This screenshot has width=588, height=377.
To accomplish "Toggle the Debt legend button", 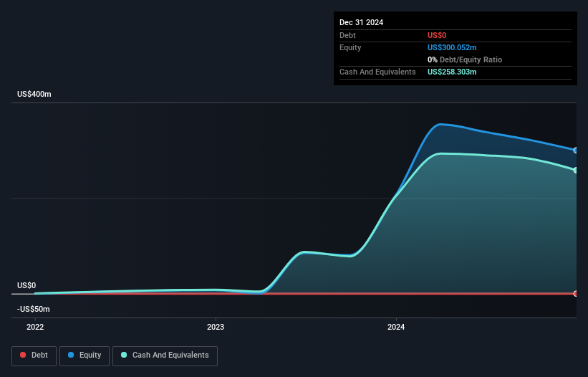I will pos(34,355).
